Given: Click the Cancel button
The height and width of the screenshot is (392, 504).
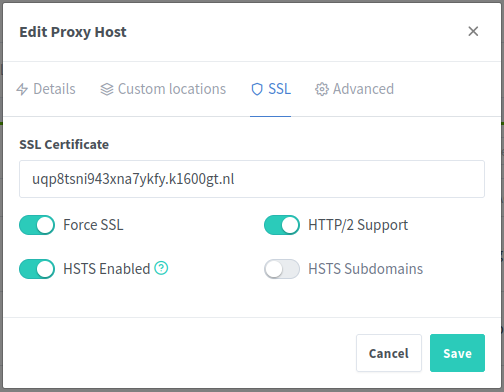Looking at the screenshot, I should [x=389, y=353].
